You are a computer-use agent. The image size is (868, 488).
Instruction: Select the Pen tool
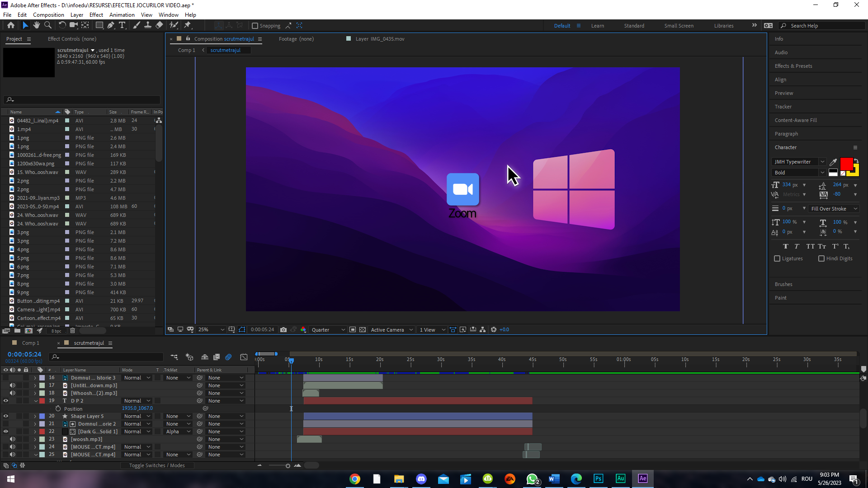(x=111, y=25)
